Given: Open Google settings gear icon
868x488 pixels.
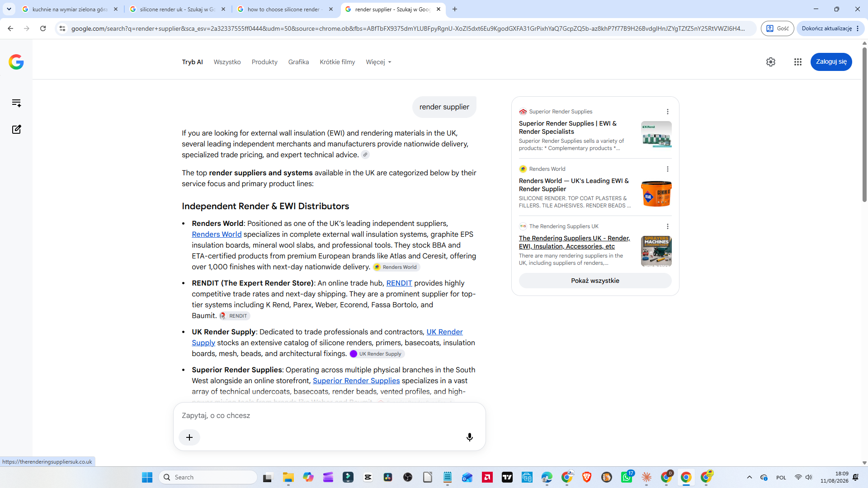Looking at the screenshot, I should (x=771, y=62).
